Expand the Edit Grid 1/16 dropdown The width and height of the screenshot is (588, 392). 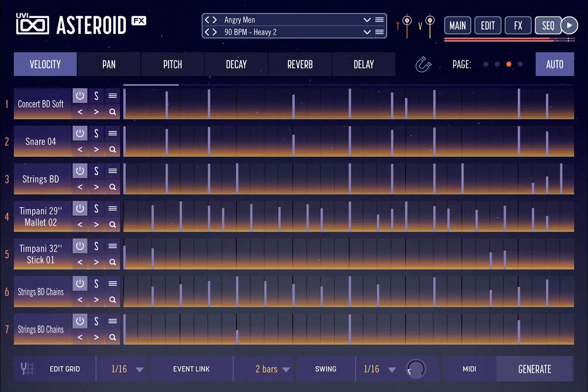140,369
